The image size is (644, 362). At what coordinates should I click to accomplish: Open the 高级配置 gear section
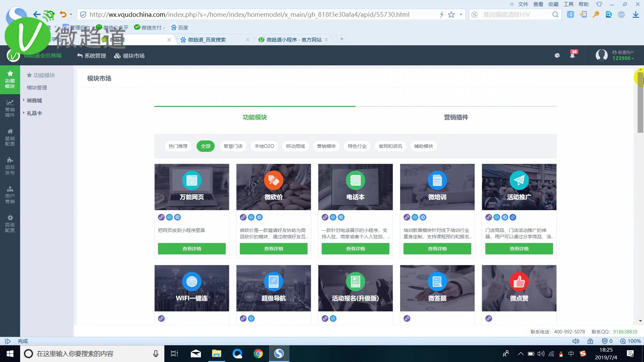[x=10, y=224]
